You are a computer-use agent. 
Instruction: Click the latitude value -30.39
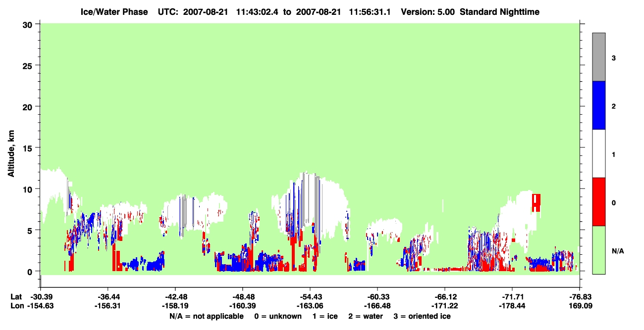(41, 297)
